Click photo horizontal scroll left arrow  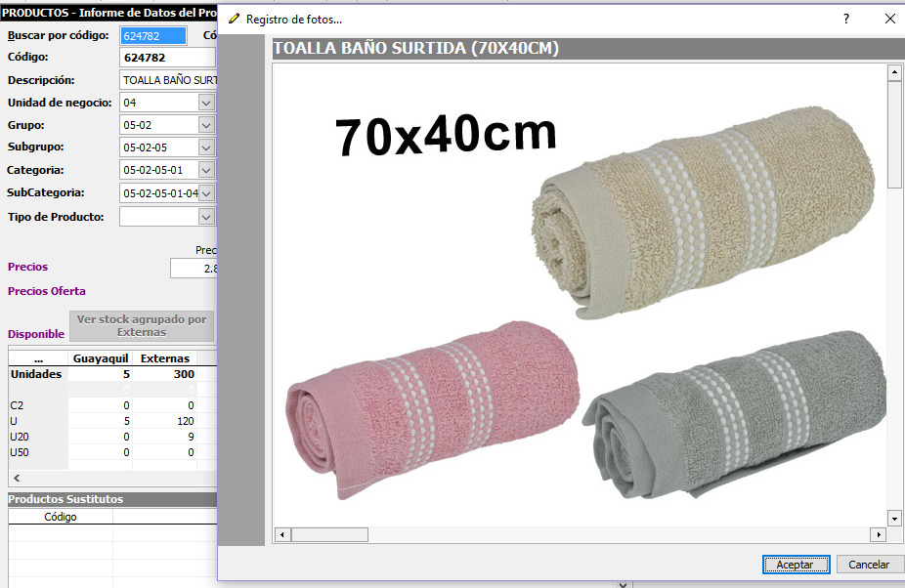coord(282,535)
